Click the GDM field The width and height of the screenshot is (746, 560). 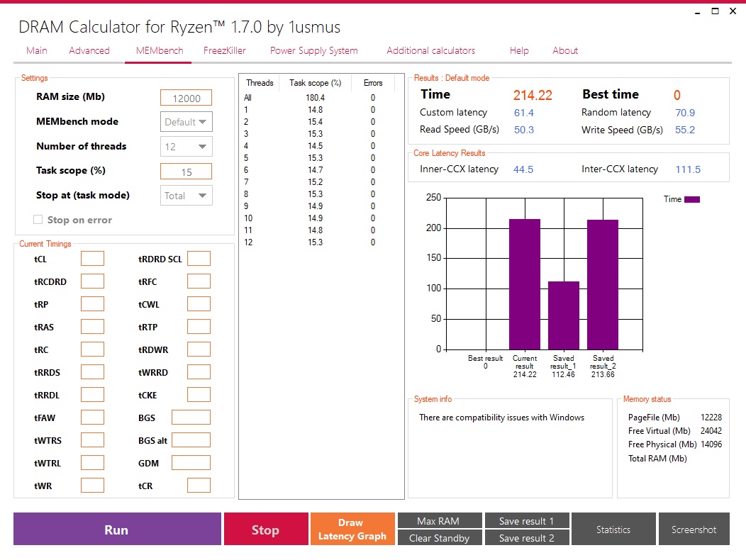191,462
